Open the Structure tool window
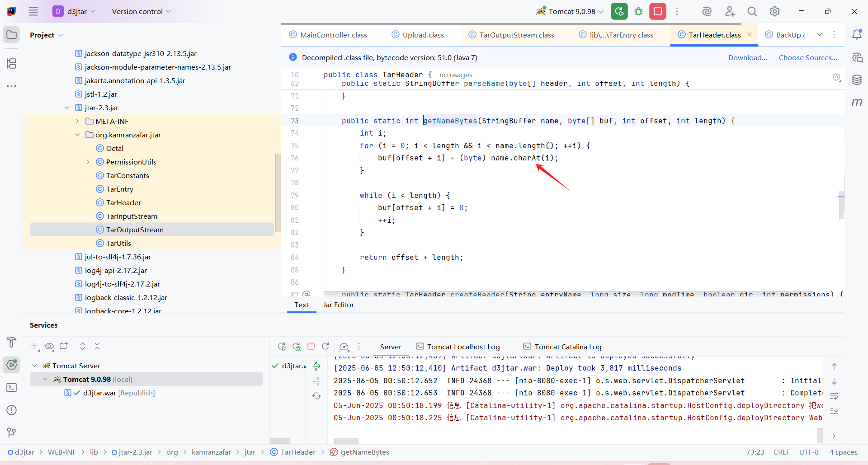Screen dimensions: 868x465 [12, 64]
